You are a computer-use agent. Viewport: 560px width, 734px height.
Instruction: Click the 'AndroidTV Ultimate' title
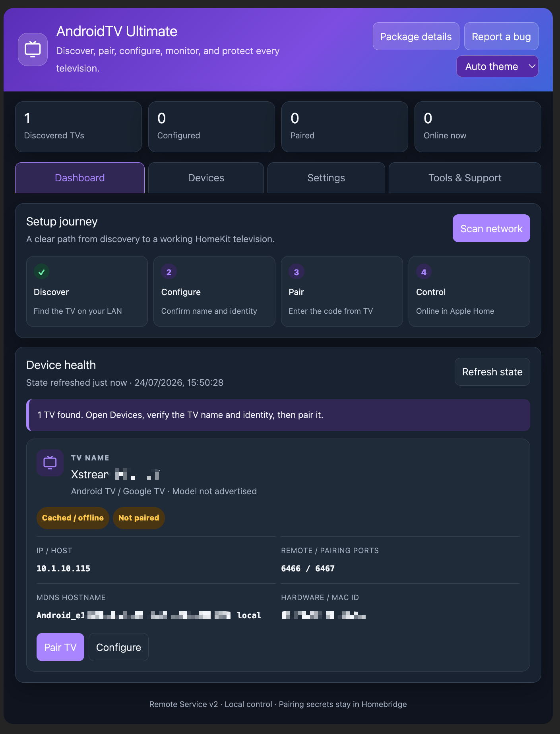pyautogui.click(x=117, y=31)
